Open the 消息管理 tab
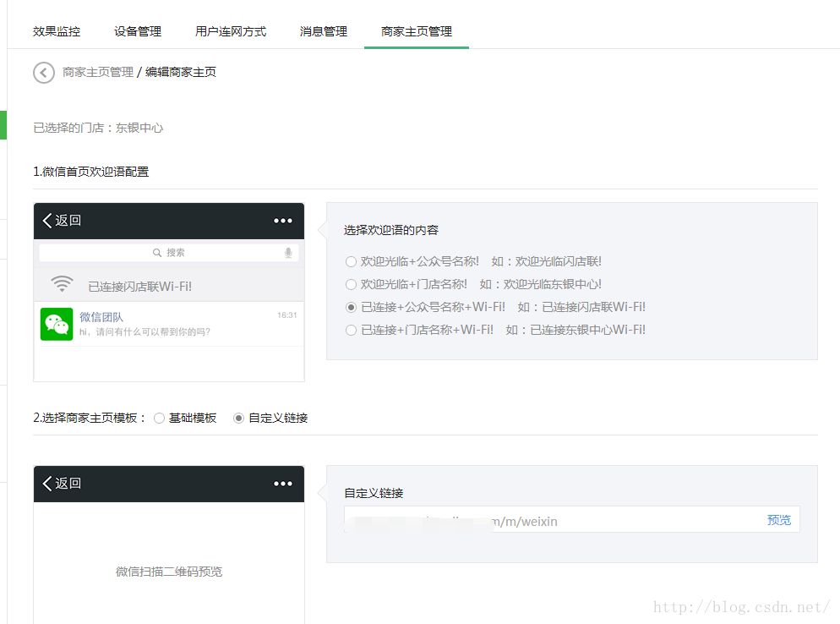The height and width of the screenshot is (624, 840). (324, 31)
